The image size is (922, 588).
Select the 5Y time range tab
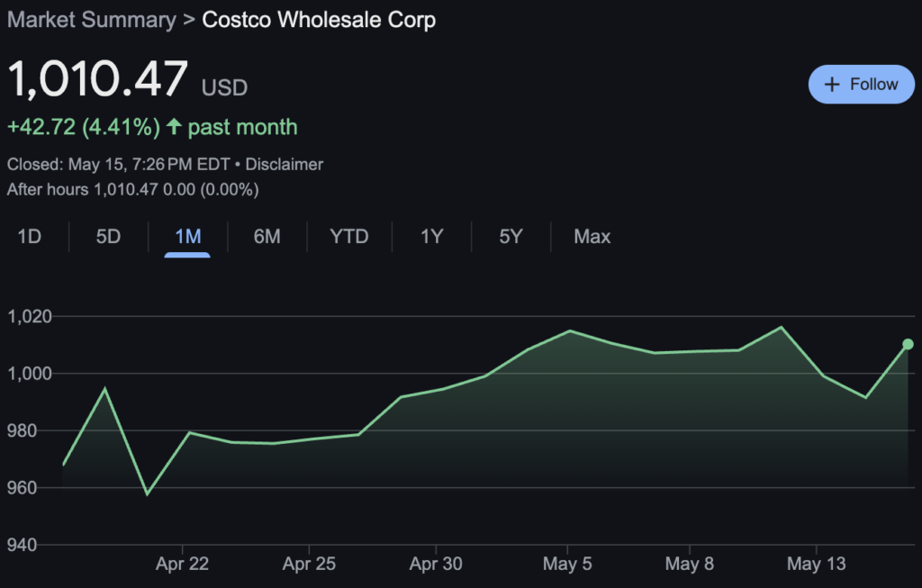(511, 237)
